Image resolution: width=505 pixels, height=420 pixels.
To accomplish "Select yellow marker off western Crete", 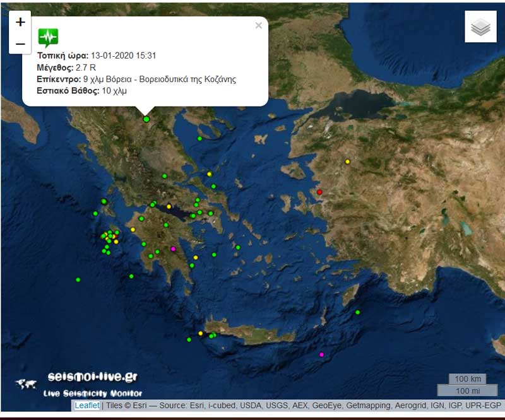I will 200,334.
